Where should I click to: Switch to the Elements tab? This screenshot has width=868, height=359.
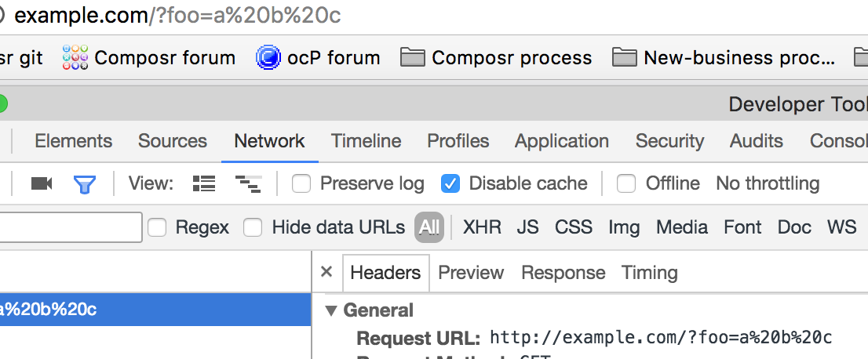(74, 141)
